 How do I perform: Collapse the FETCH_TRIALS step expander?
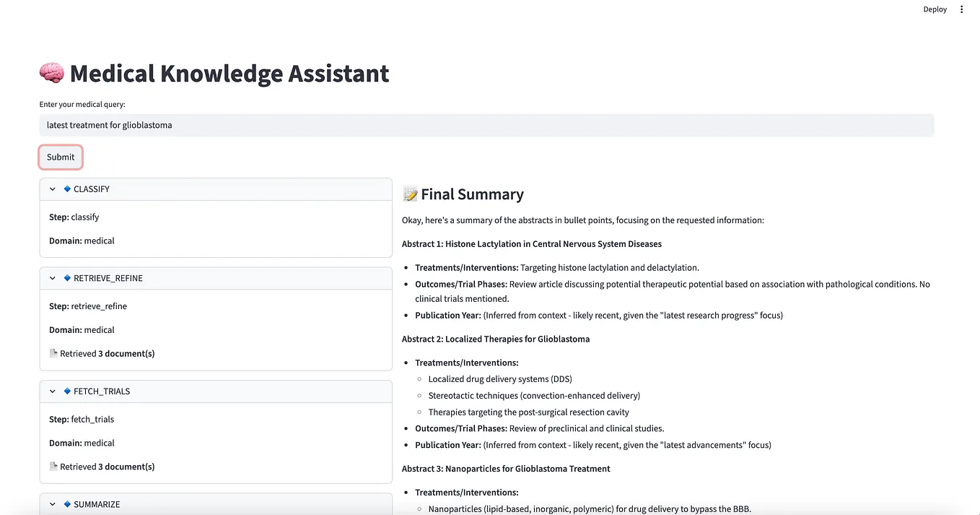tap(52, 391)
